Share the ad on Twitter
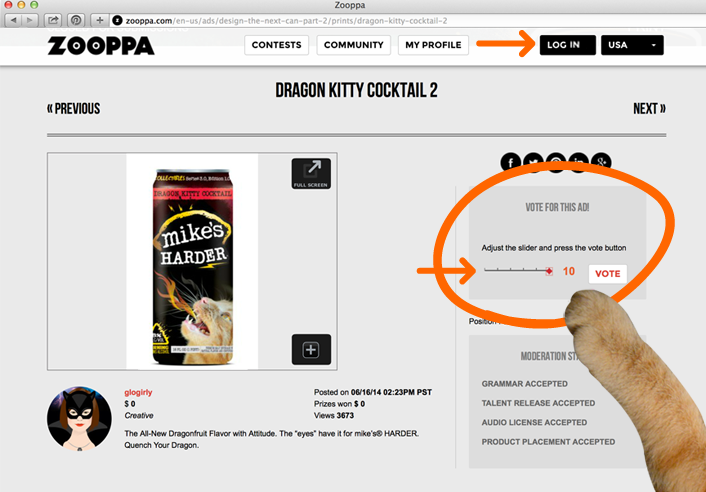 tap(534, 162)
